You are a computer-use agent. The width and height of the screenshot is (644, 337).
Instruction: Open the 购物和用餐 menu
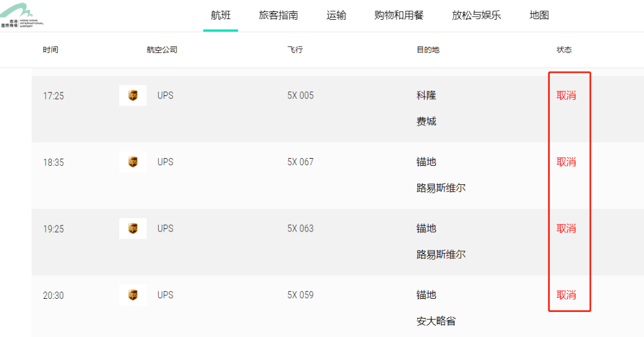pos(399,16)
